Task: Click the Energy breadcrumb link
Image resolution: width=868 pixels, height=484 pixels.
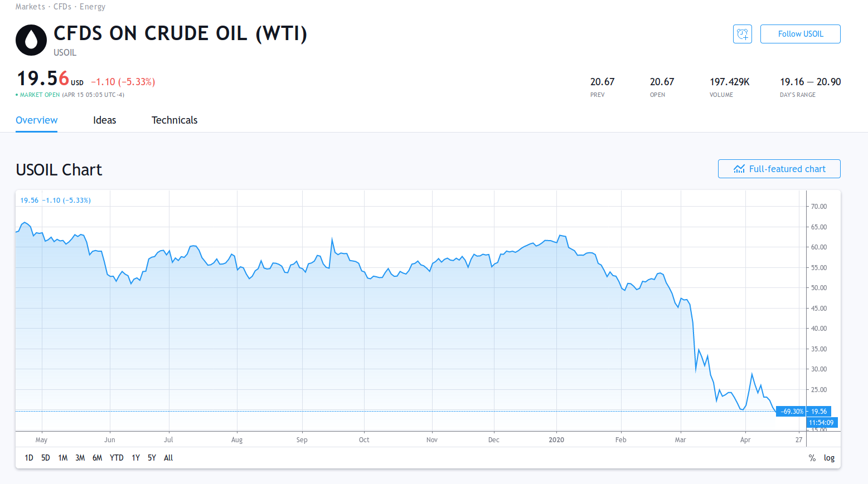Action: click(93, 7)
